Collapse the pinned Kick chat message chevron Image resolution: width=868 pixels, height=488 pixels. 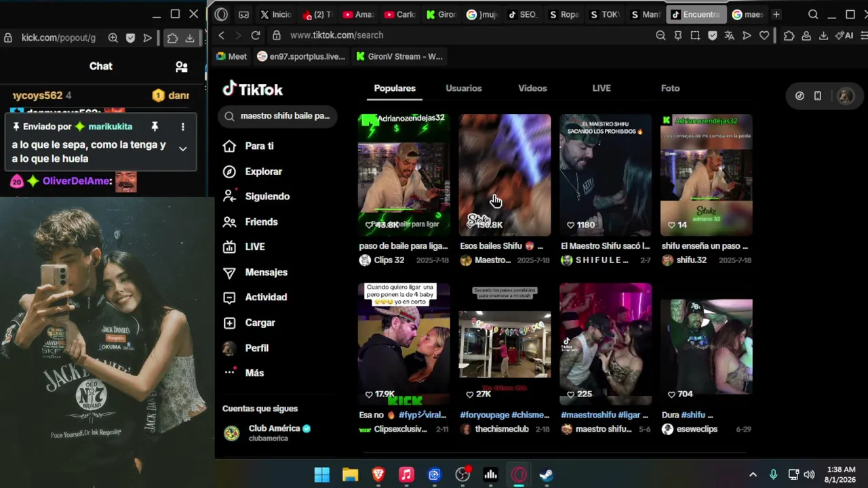182,148
